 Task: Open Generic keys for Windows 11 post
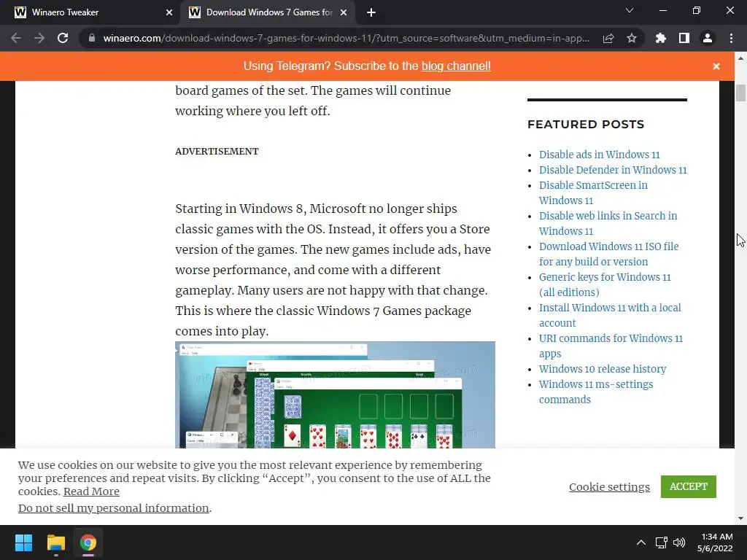click(x=605, y=284)
